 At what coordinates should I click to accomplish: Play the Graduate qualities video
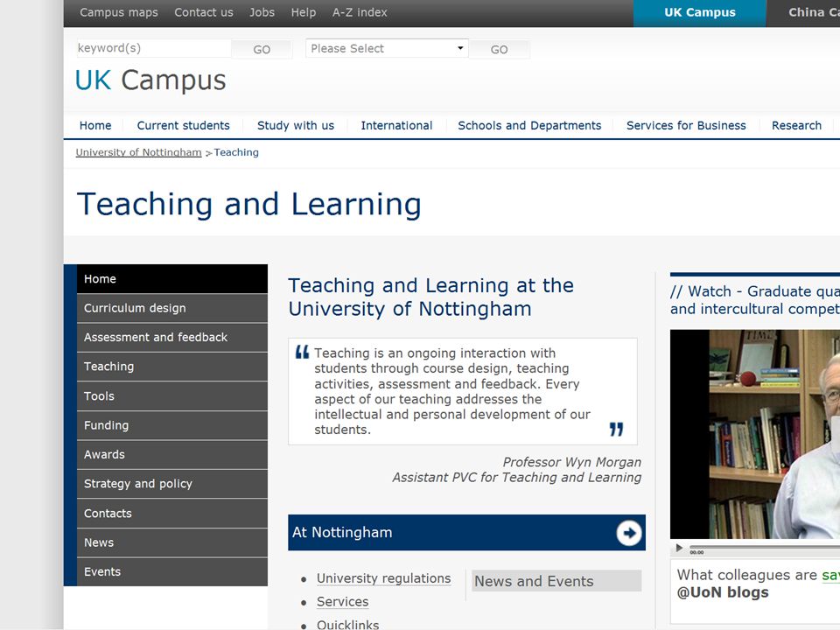pos(679,548)
